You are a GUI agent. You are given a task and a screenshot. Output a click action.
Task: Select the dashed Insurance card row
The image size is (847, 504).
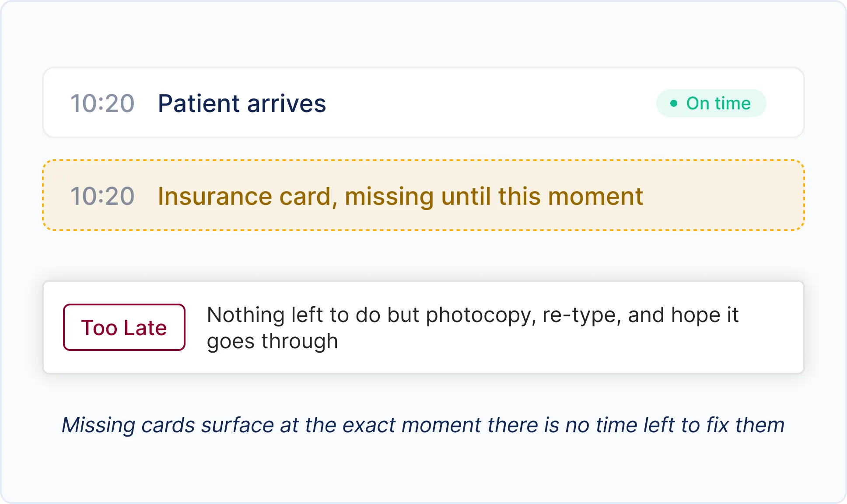tap(423, 195)
